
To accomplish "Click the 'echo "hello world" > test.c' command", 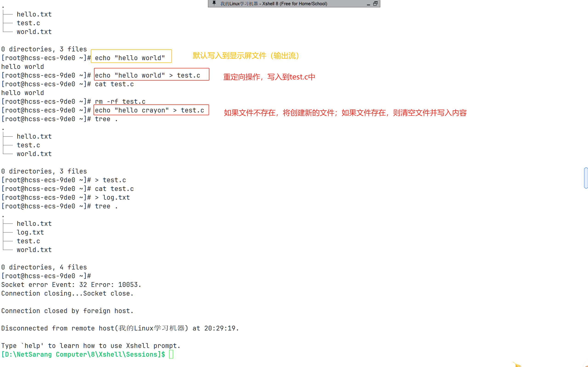I will click(148, 75).
